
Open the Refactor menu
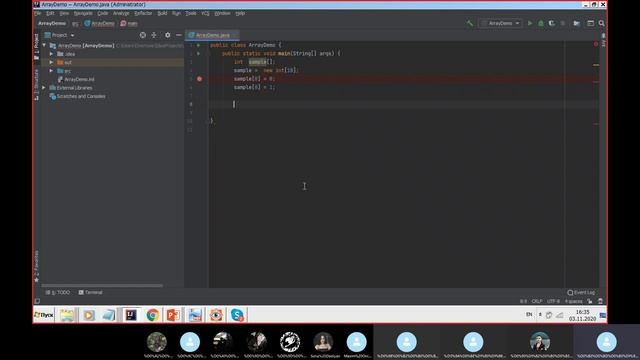tap(143, 13)
